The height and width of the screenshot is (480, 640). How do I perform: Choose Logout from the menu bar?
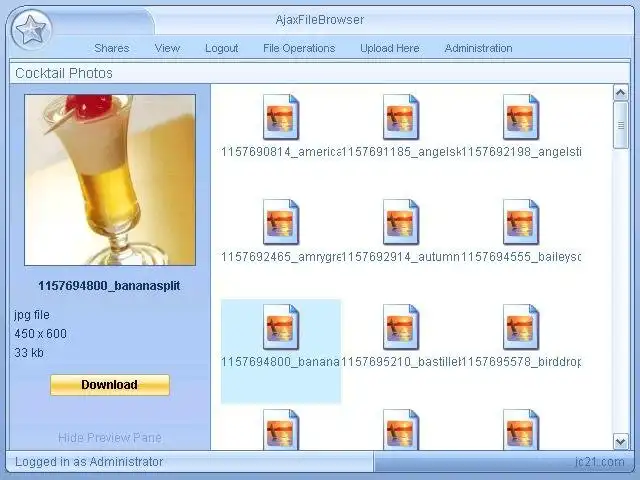tap(221, 48)
